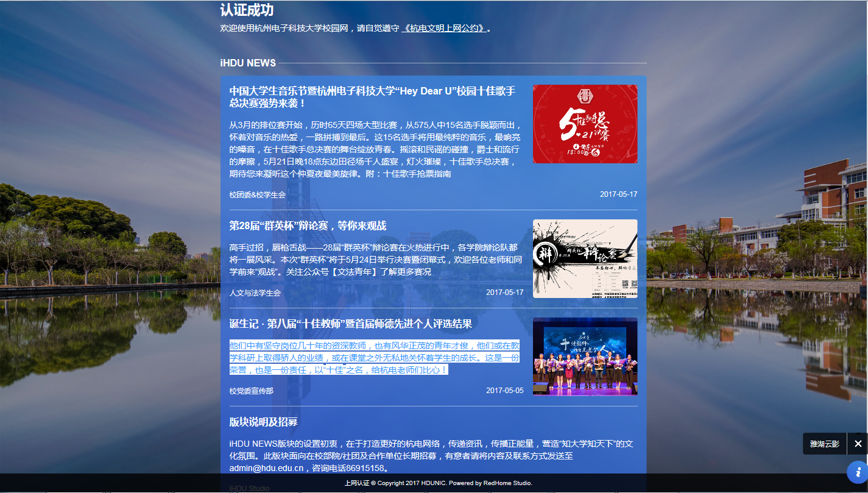Click the 2017-05-05 date text
The height and width of the screenshot is (493, 868).
505,391
